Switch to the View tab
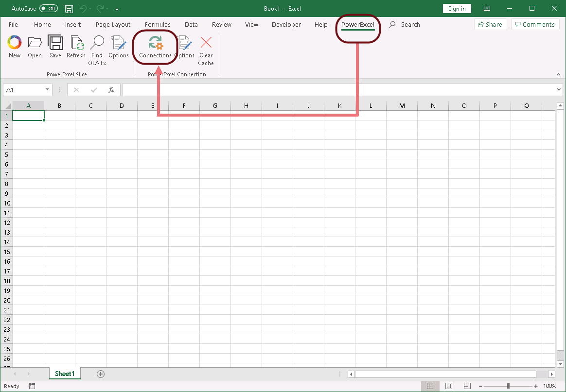The height and width of the screenshot is (392, 566). [x=251, y=24]
